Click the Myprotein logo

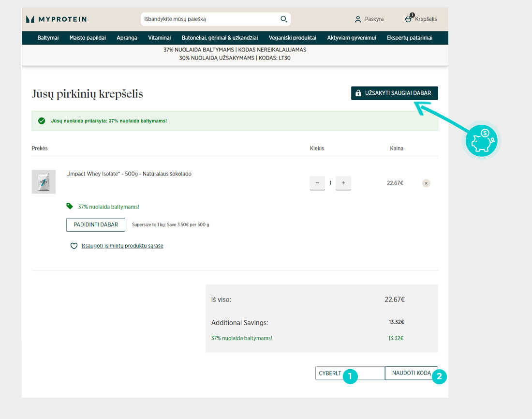56,19
